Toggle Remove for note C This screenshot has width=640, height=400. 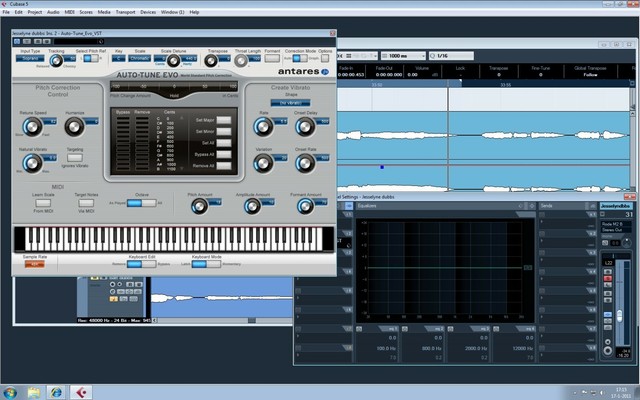click(x=142, y=119)
